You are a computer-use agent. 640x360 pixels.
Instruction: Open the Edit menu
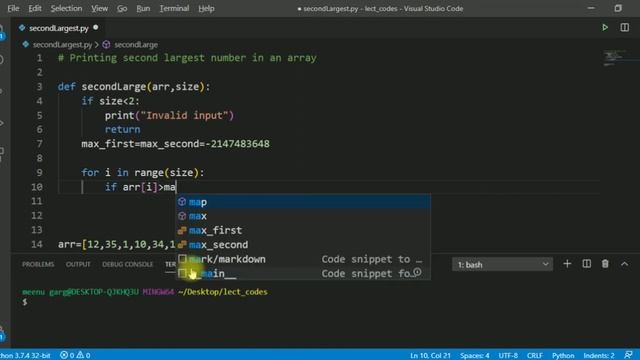[x=35, y=8]
